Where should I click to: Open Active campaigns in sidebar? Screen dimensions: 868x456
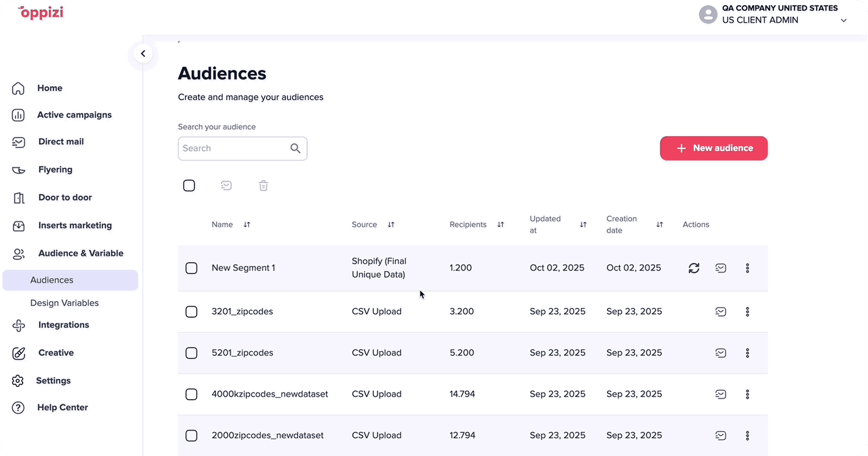pos(75,115)
